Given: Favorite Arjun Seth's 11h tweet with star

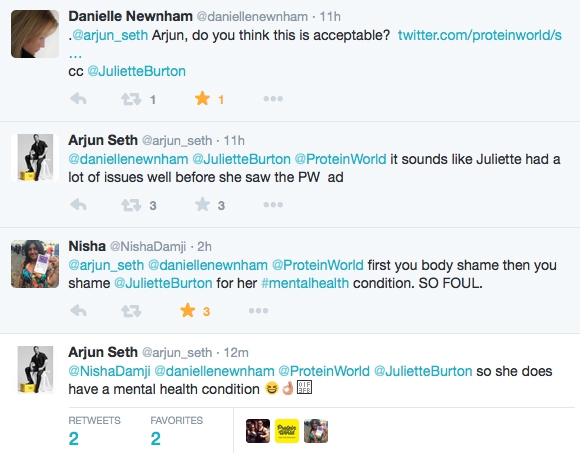Looking at the screenshot, I should click(x=202, y=204).
